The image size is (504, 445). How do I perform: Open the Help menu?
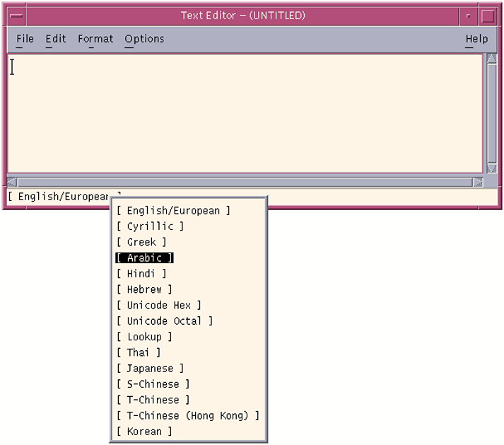click(476, 39)
